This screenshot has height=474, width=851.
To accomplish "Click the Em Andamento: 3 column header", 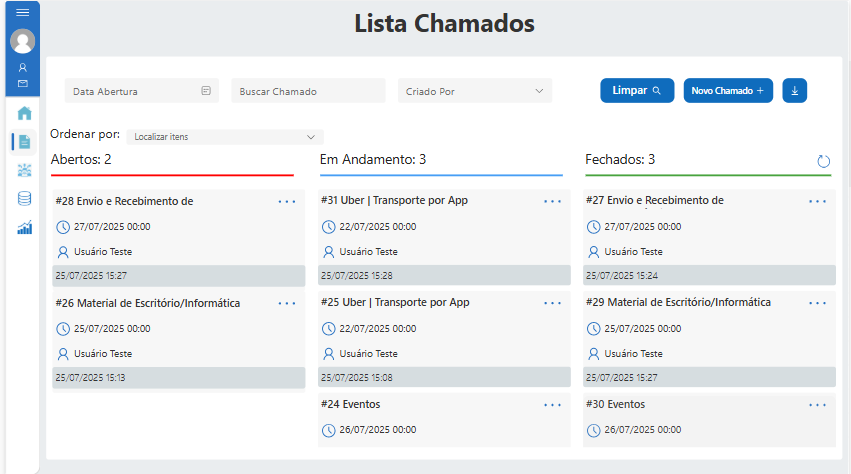I will [373, 160].
